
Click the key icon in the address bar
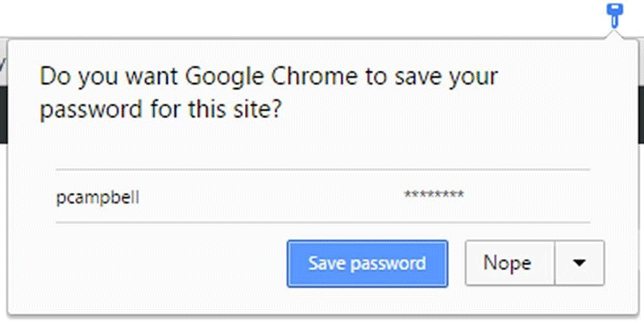click(x=614, y=15)
